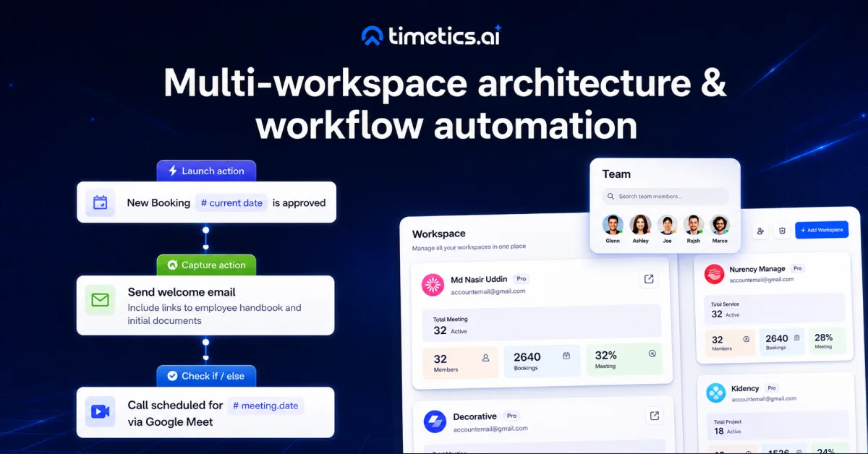Click the trash delete icon button

pyautogui.click(x=782, y=231)
